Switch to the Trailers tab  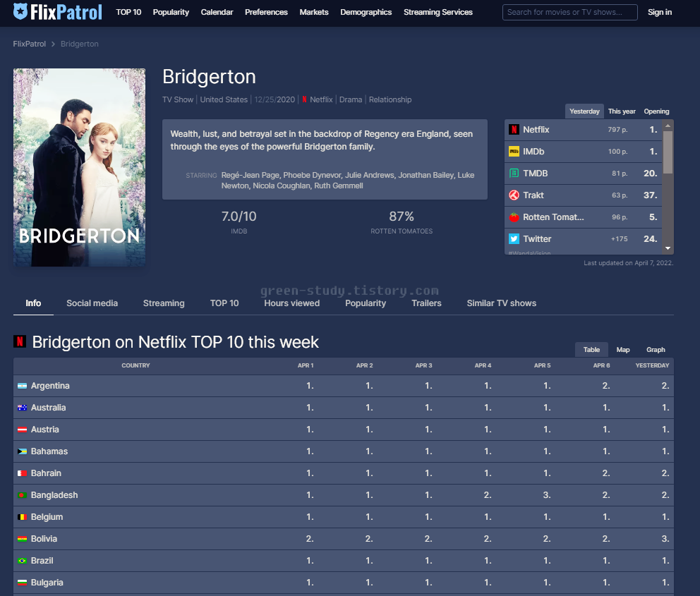click(426, 303)
